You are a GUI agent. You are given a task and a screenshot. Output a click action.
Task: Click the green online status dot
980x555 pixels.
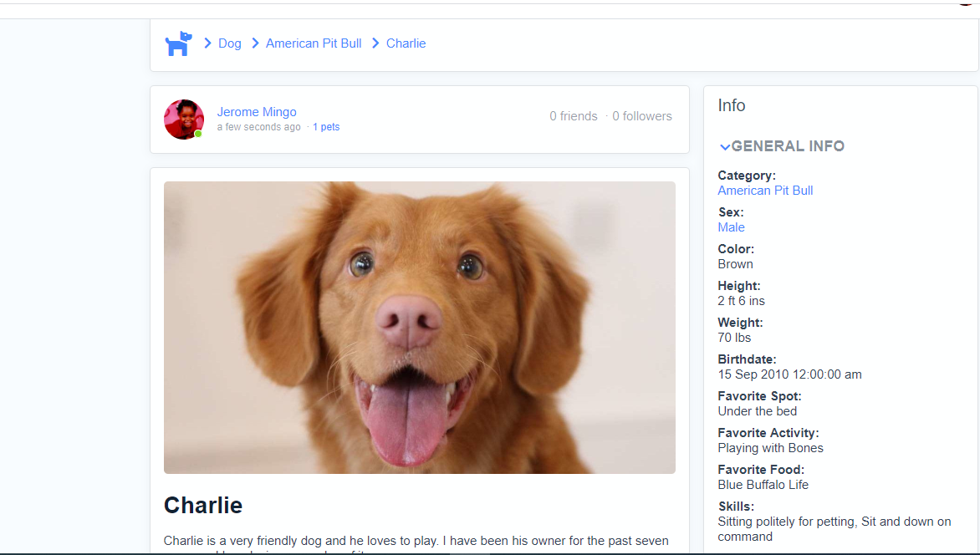pyautogui.click(x=198, y=134)
